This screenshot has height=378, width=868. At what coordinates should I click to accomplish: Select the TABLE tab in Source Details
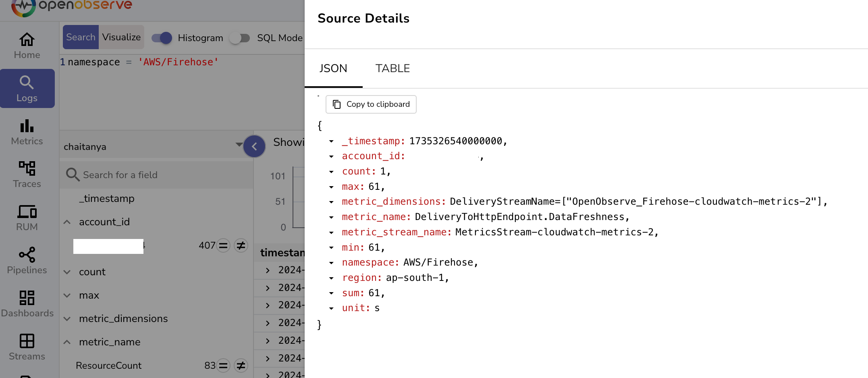tap(392, 69)
